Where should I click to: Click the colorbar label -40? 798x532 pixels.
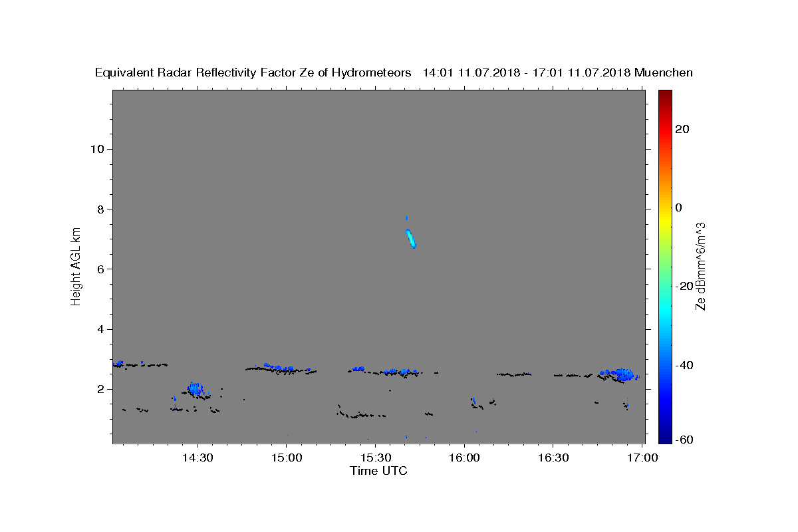(x=684, y=364)
